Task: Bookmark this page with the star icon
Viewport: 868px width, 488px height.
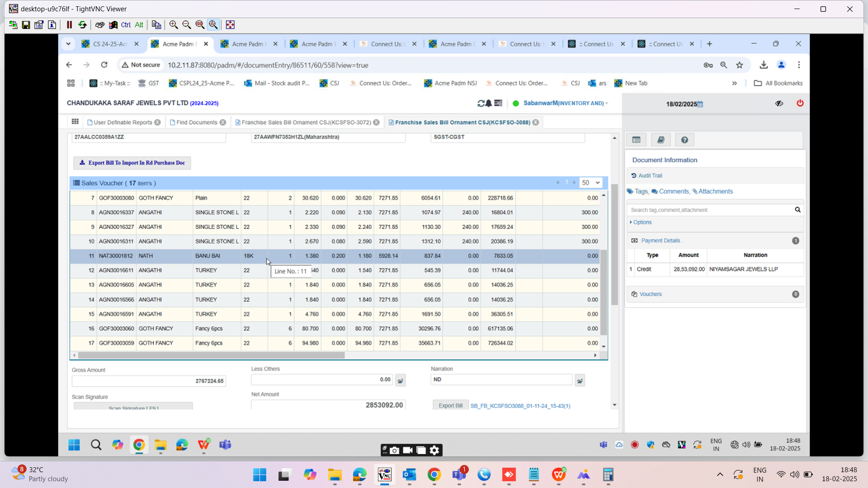Action: click(x=740, y=65)
